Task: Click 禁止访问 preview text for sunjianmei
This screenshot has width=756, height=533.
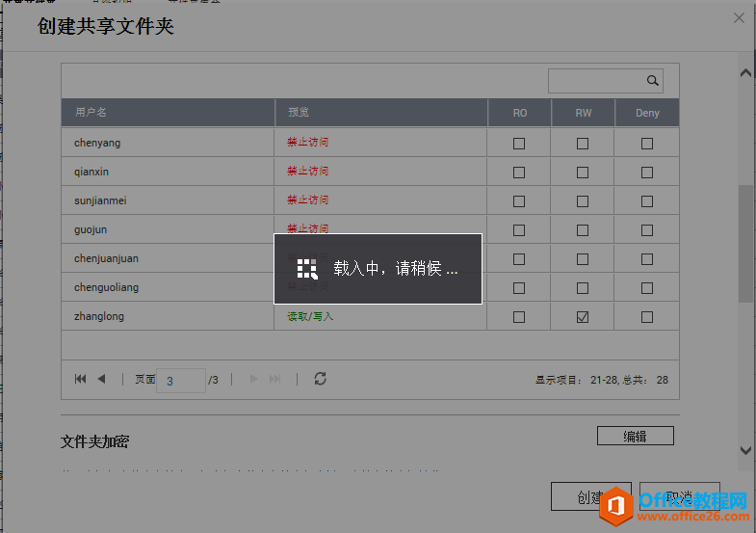Action: tap(307, 200)
